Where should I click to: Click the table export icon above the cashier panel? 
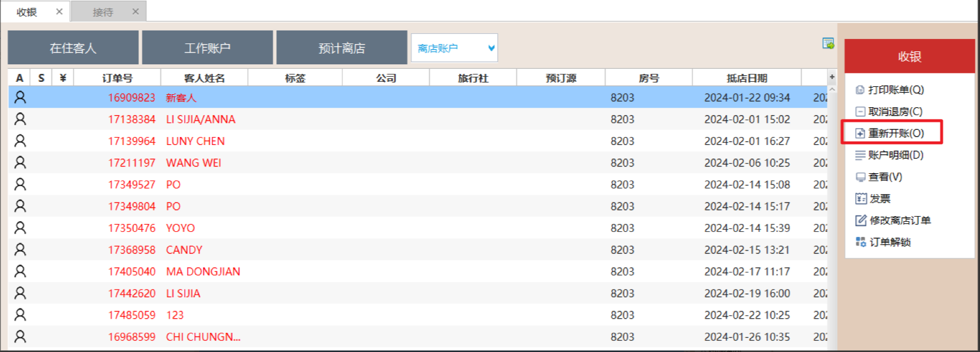828,43
